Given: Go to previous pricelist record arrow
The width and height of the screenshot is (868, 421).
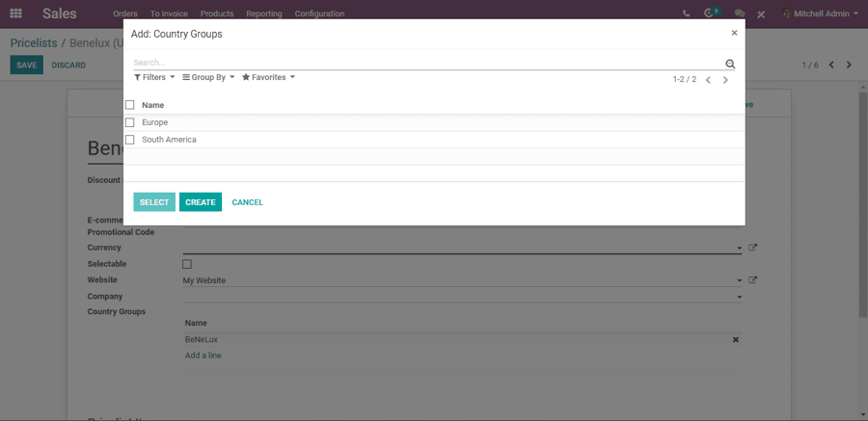Looking at the screenshot, I should point(831,65).
